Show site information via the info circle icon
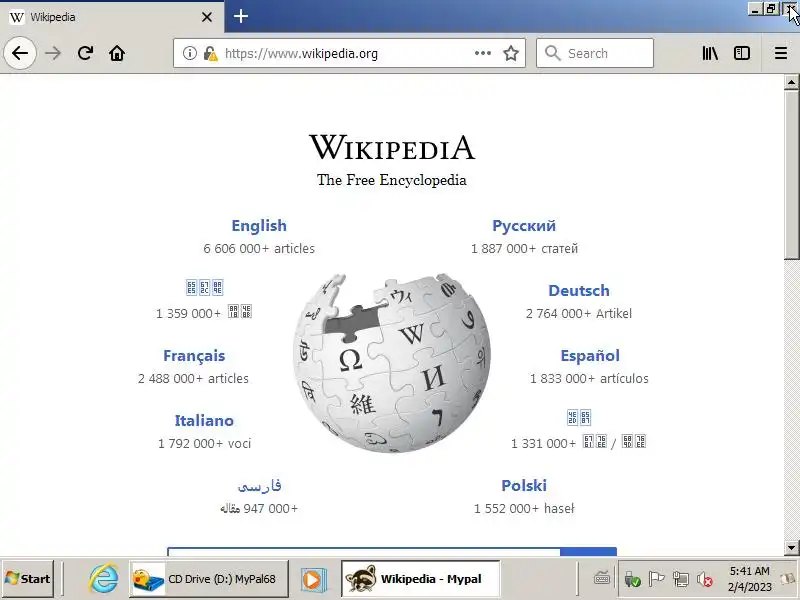800x600 pixels. click(189, 53)
